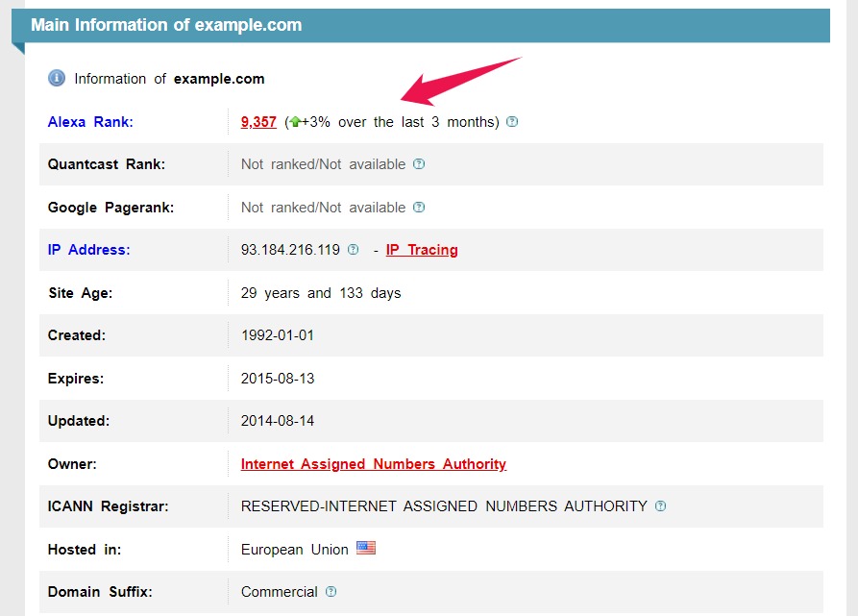Click the Site Age label

(81, 293)
